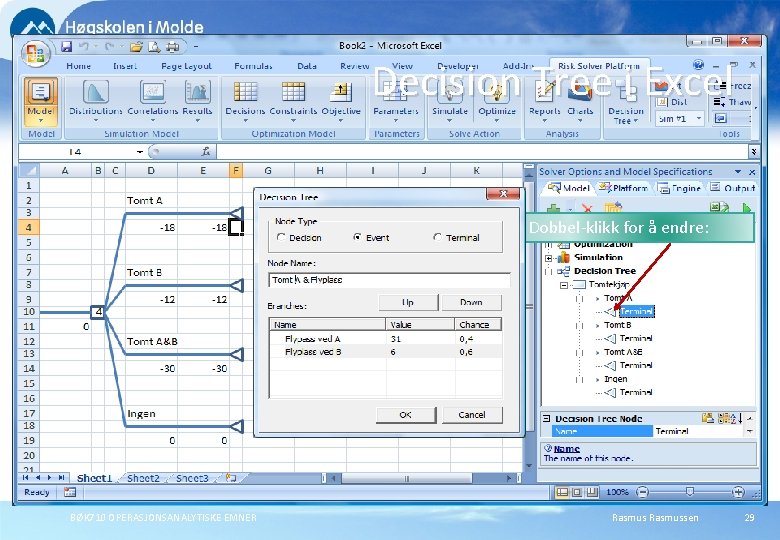The image size is (780, 540).
Task: Click the Node Name input field
Action: click(x=389, y=280)
